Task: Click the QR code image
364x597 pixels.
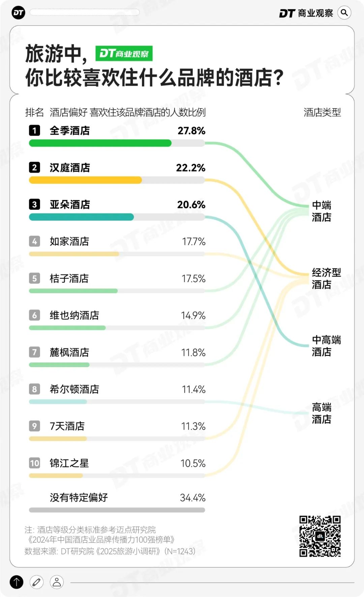Action: (x=320, y=536)
